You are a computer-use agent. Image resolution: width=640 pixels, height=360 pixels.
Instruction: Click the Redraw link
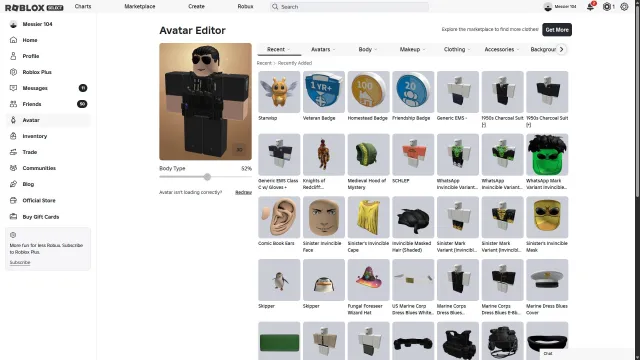click(x=243, y=192)
